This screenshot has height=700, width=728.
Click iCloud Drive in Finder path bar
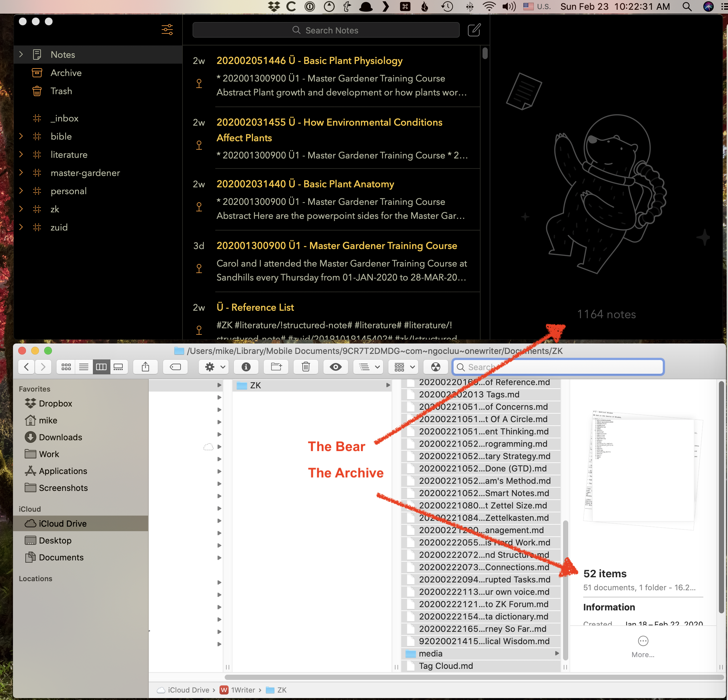183,690
